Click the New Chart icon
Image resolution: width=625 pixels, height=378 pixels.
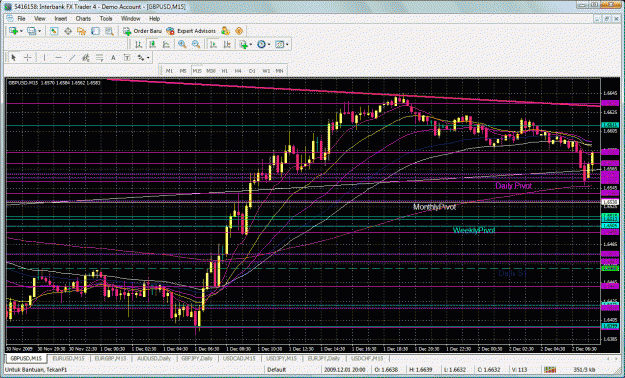pyautogui.click(x=13, y=31)
